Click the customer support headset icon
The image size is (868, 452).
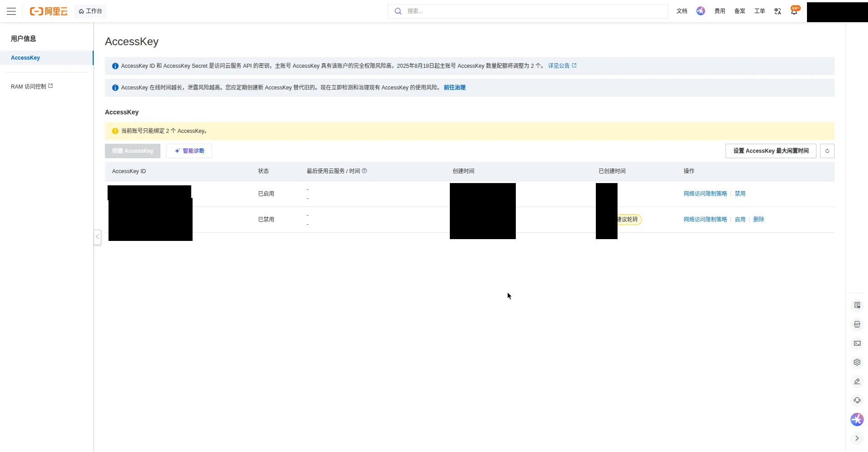click(x=857, y=400)
